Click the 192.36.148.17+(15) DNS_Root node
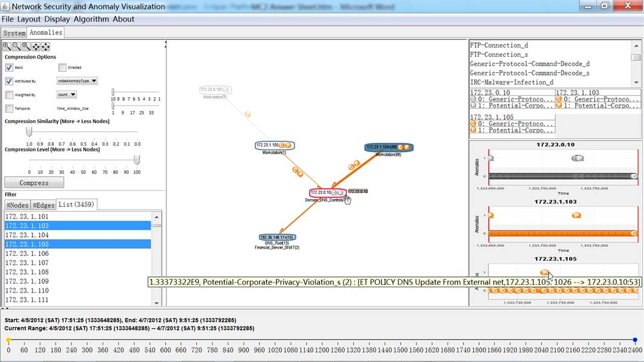This screenshot has height=362, width=644. 277,237
